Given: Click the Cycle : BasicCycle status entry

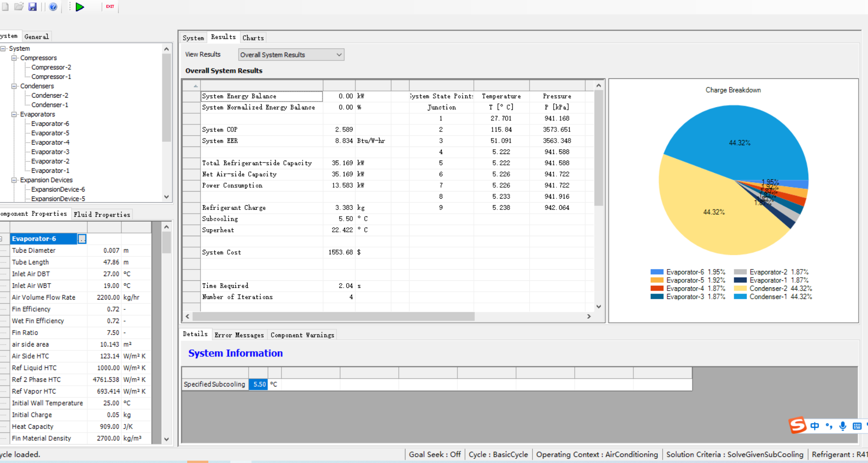Looking at the screenshot, I should click(x=498, y=455).
